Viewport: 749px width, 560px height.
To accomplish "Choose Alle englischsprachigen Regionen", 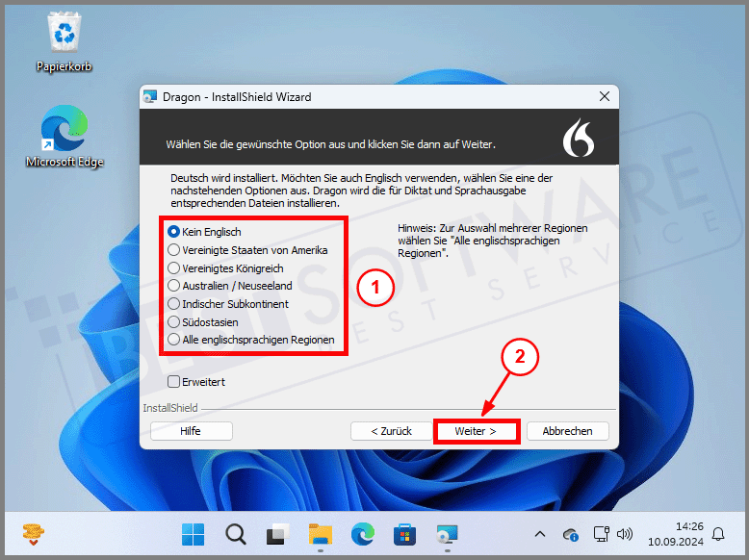I will pyautogui.click(x=250, y=340).
